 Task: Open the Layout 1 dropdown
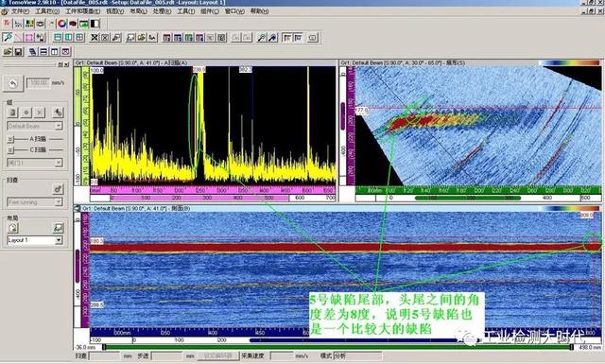(35, 240)
